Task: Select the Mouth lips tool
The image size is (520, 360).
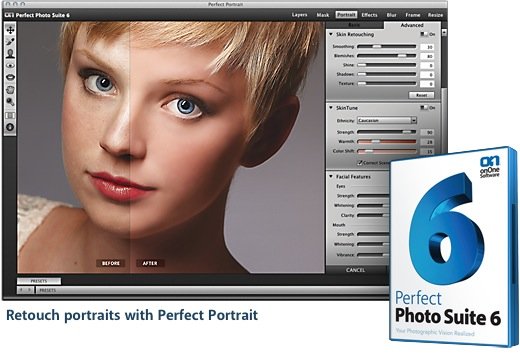Action: (x=10, y=77)
